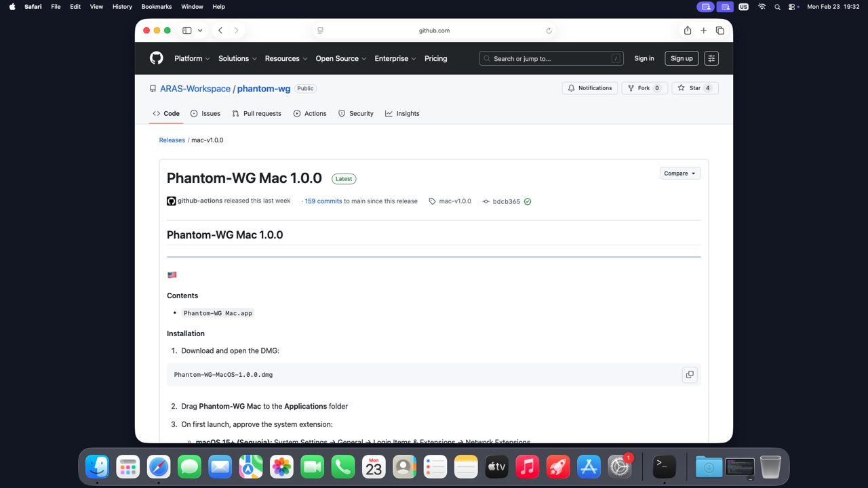
Task: Open the Open Source dropdown menu
Action: click(340, 58)
